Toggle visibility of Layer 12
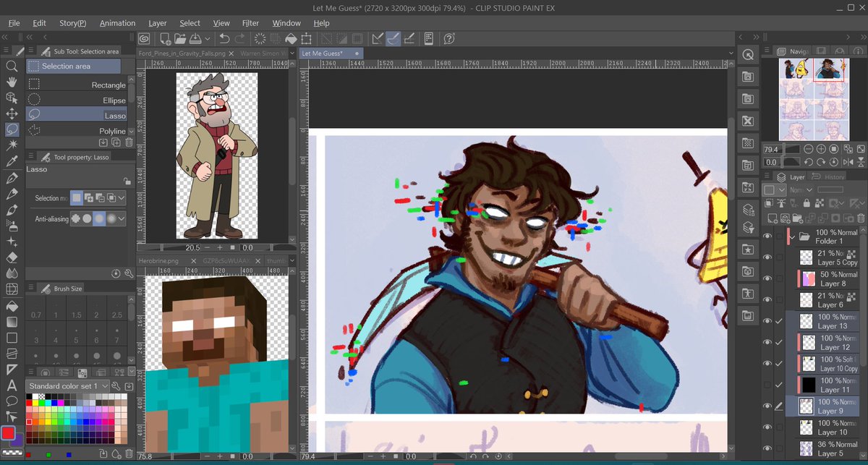This screenshot has height=465, width=868. point(767,342)
